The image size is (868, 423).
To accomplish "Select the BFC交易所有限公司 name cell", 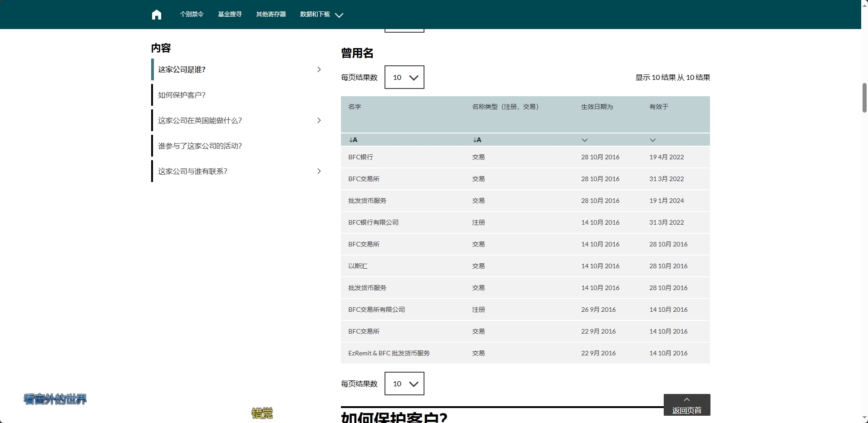I will click(x=377, y=310).
